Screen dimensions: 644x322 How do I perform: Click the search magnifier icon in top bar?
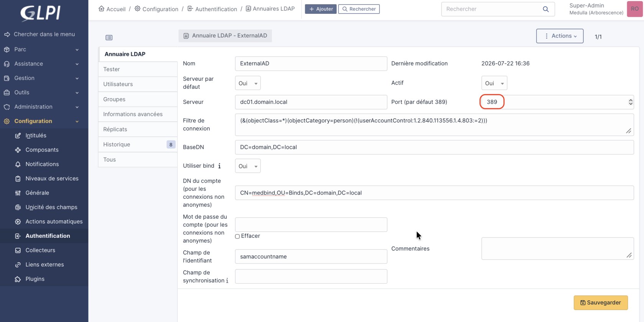(x=545, y=9)
